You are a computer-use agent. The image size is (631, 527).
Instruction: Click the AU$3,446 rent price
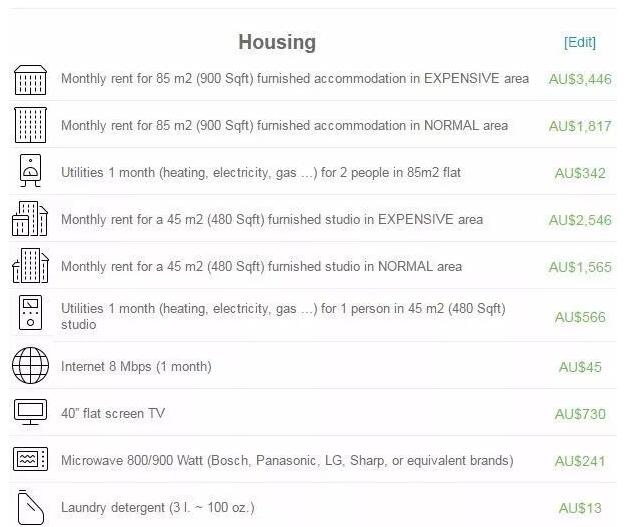(x=579, y=79)
